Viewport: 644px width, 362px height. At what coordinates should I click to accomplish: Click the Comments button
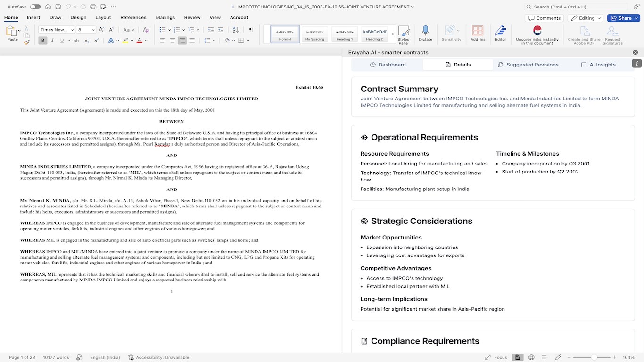pos(545,18)
